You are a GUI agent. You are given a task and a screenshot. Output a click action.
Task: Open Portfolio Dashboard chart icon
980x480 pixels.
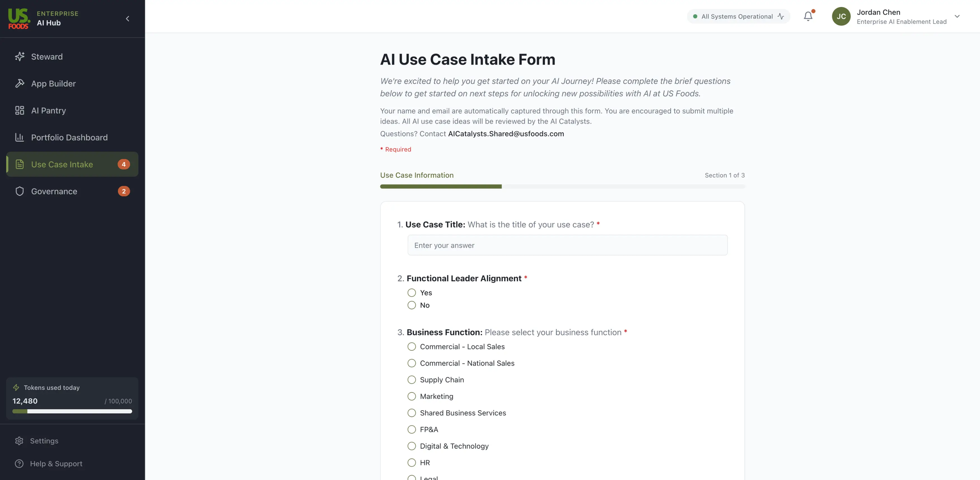[x=20, y=137]
